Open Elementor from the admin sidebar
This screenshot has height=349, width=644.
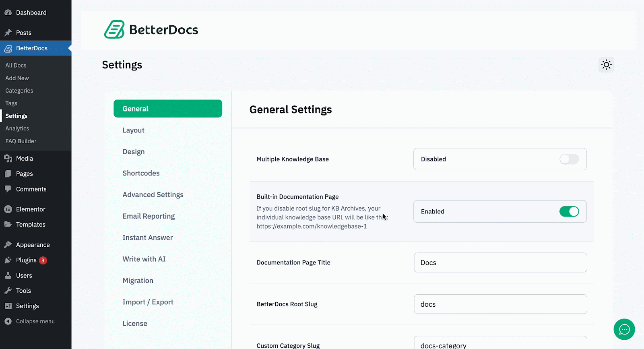coord(31,209)
